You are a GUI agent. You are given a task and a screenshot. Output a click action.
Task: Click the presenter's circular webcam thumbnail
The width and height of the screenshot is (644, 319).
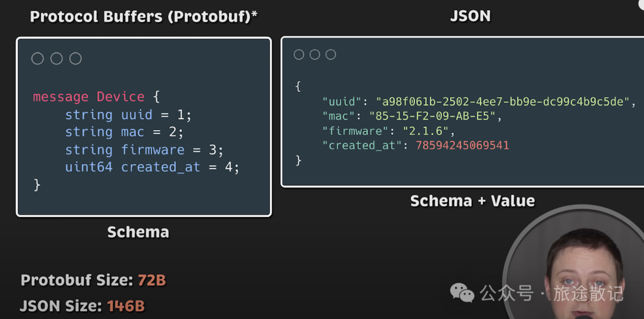575,263
